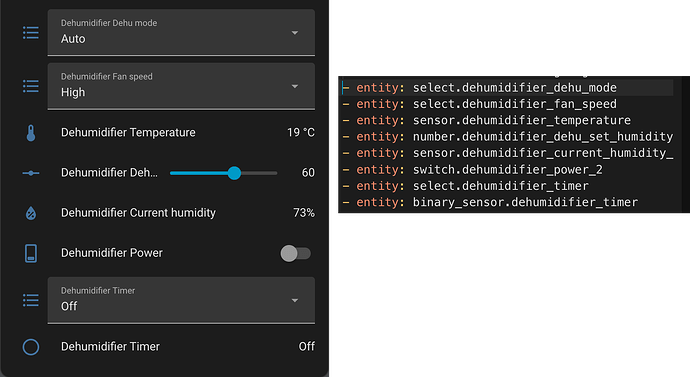Click number.dehumidifier_dehu_set_humidity in the code
Viewport: 690px width, 377px height.
pos(543,136)
